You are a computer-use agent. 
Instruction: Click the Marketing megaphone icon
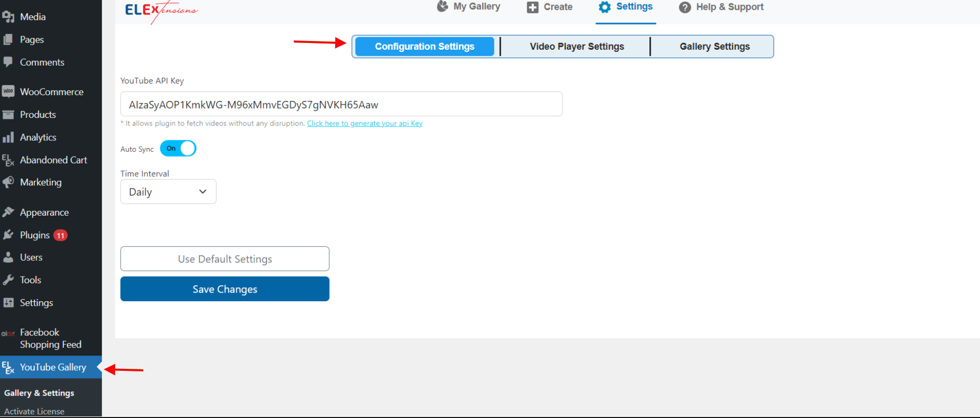coord(8,182)
